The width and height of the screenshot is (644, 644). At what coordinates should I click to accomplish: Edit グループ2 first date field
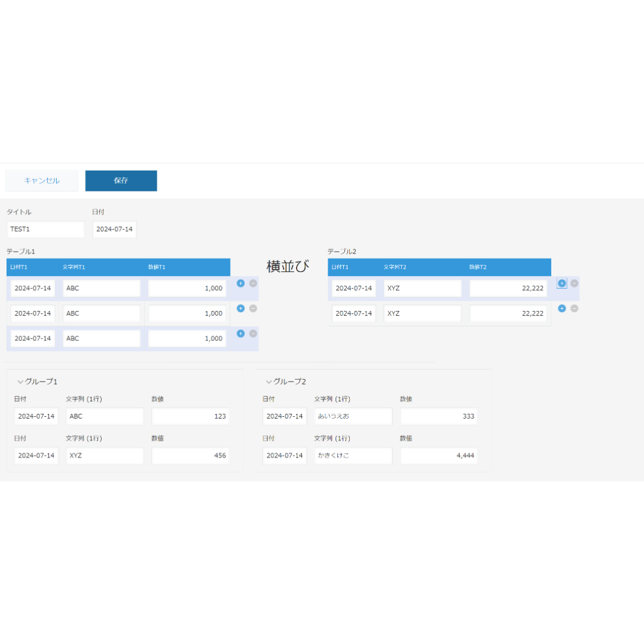285,416
